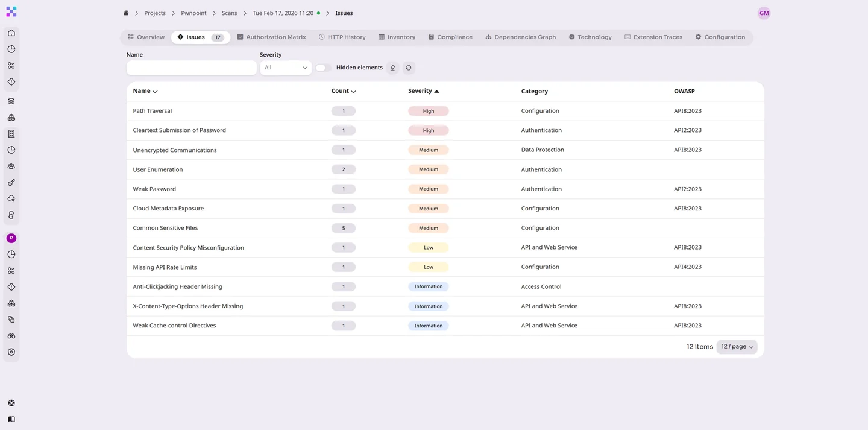This screenshot has width=868, height=430.
Task: Switch to the Authorization Matrix tab
Action: (271, 37)
